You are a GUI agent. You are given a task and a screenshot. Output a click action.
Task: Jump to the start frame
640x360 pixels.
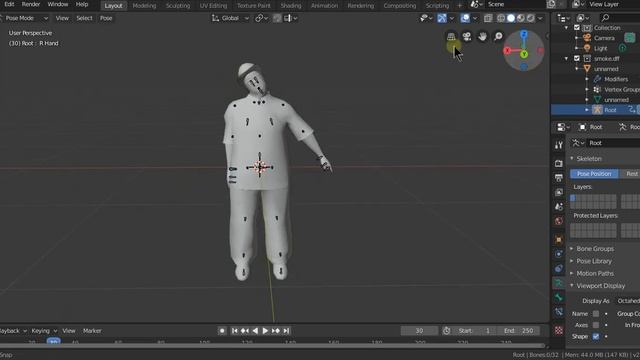[x=234, y=331]
